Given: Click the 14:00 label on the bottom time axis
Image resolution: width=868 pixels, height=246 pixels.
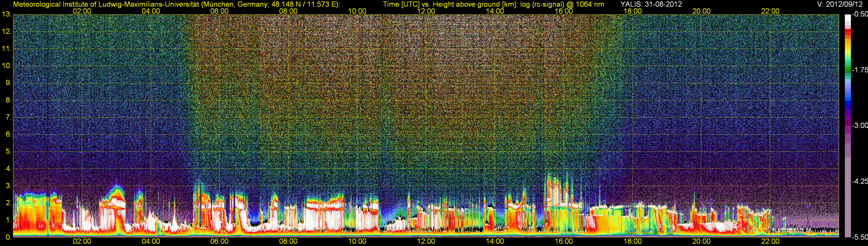Looking at the screenshot, I should pyautogui.click(x=495, y=241).
